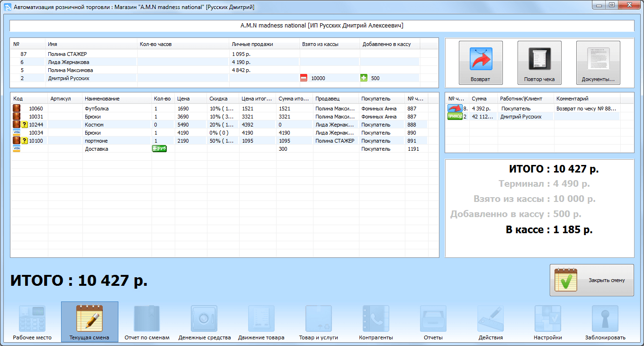Click VISA card icon in Доставка row
Screen dimensions: 644x346
(17, 148)
